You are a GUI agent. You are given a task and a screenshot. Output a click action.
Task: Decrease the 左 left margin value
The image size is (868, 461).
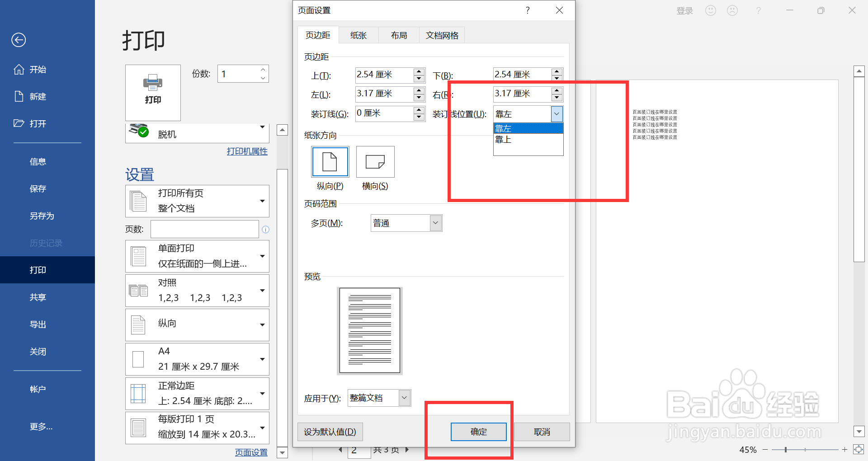pos(419,98)
